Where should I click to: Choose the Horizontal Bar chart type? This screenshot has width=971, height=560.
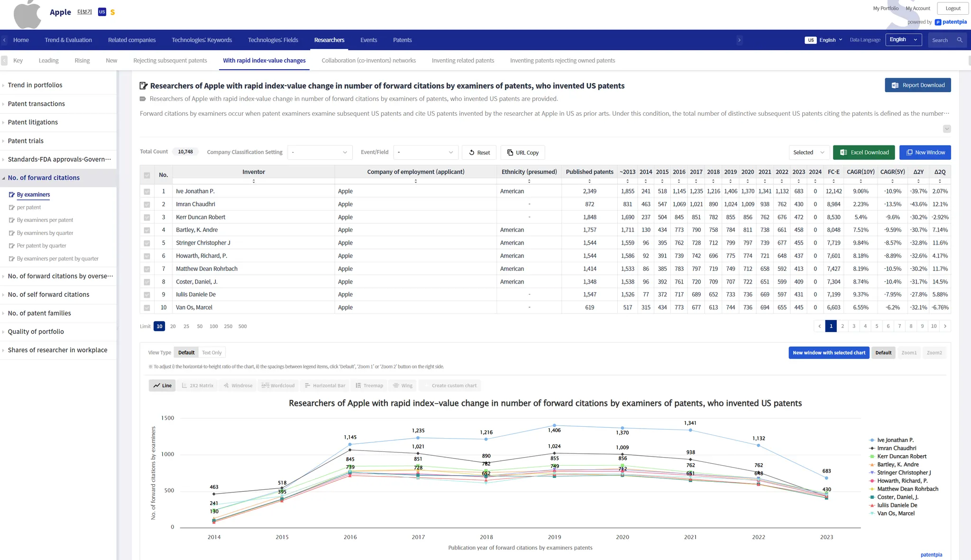click(325, 386)
